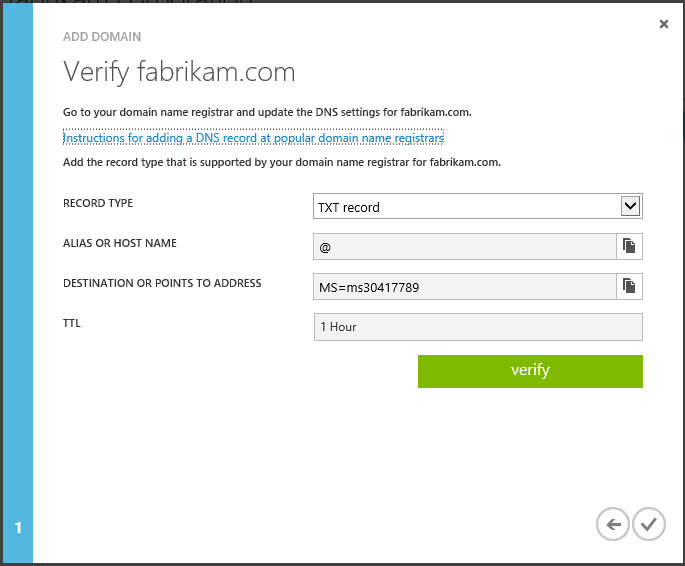Select the alias field containing @
The width and height of the screenshot is (685, 566).
coord(464,246)
